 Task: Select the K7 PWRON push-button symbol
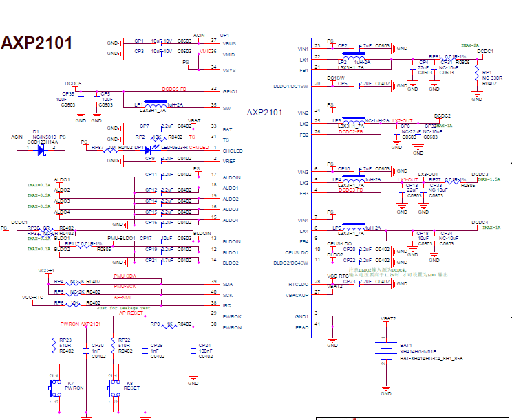[x=55, y=388]
